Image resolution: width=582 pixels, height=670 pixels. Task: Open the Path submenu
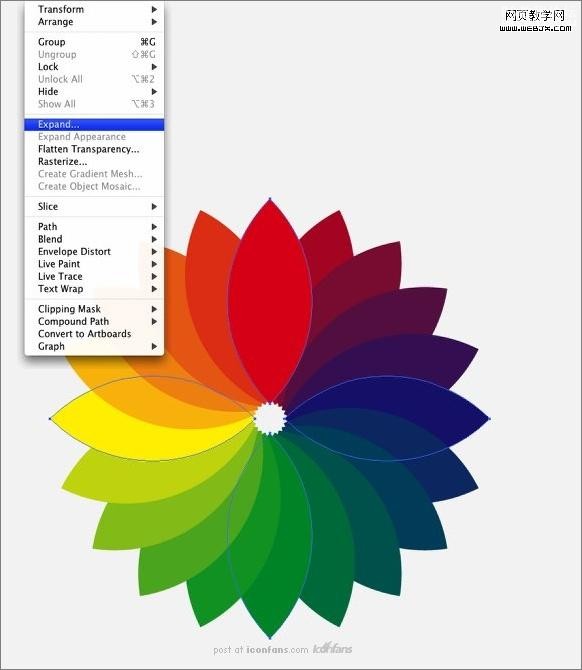(x=94, y=226)
